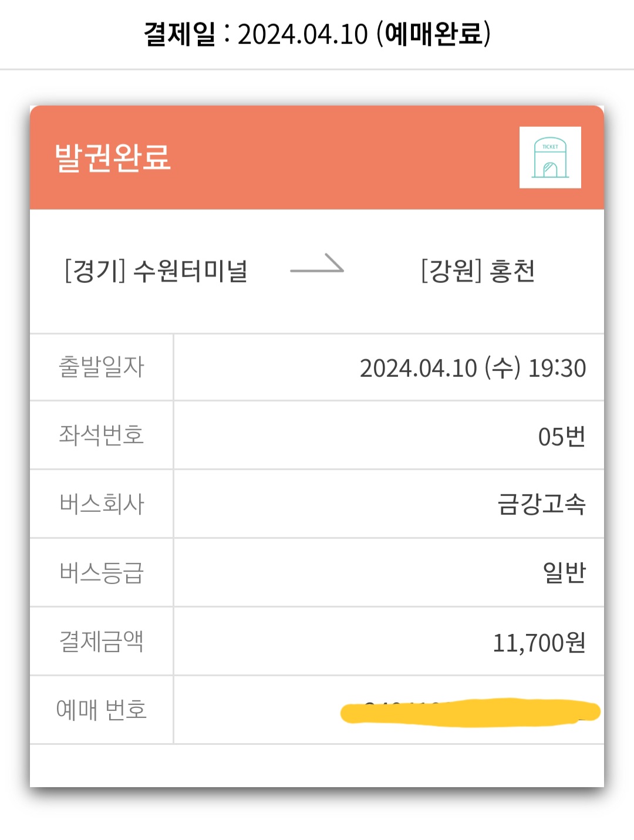Tap the 출발일자 row label
Image resolution: width=634 pixels, height=840 pixels.
[x=102, y=367]
